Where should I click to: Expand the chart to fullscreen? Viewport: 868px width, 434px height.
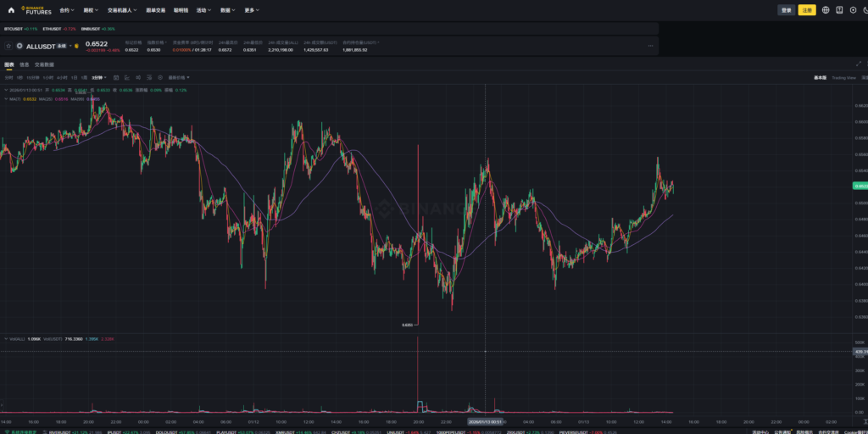click(860, 64)
